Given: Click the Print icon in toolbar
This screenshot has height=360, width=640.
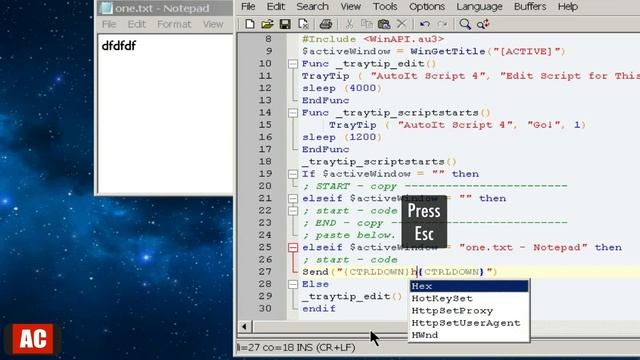Looking at the screenshot, I should 325,24.
